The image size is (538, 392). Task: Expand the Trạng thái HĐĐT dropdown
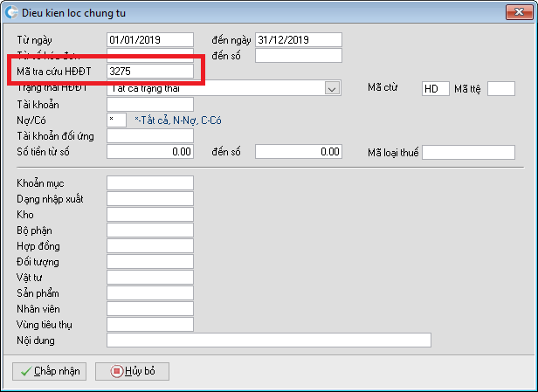(331, 88)
